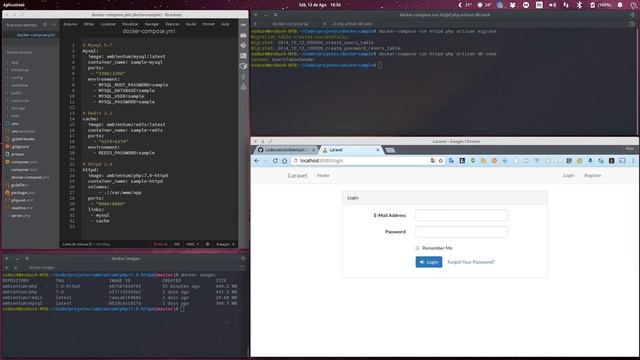Click the Login link in the Laravel navbar
Viewport: 640px width, 360px height.
[x=569, y=176]
